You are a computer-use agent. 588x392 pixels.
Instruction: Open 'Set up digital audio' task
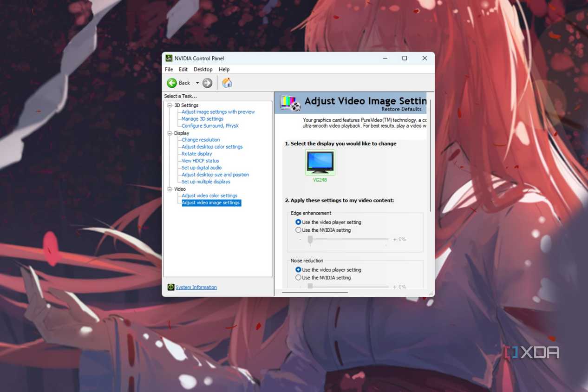tap(202, 168)
